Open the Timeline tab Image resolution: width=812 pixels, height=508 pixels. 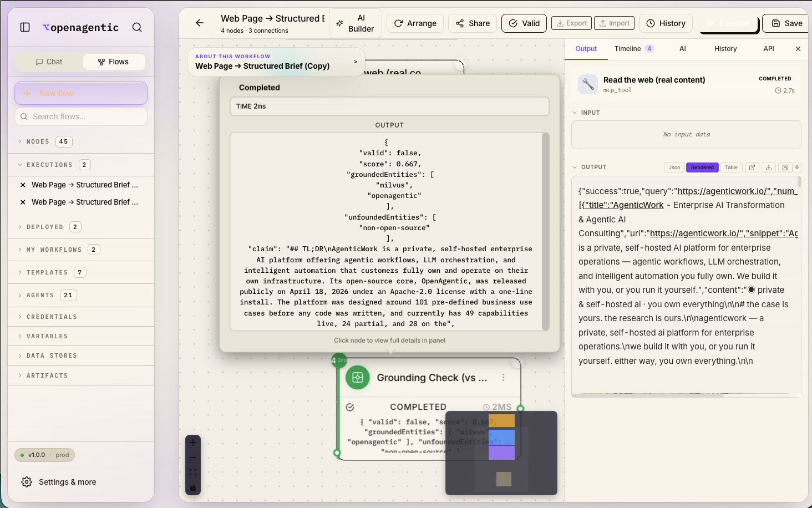pos(634,49)
